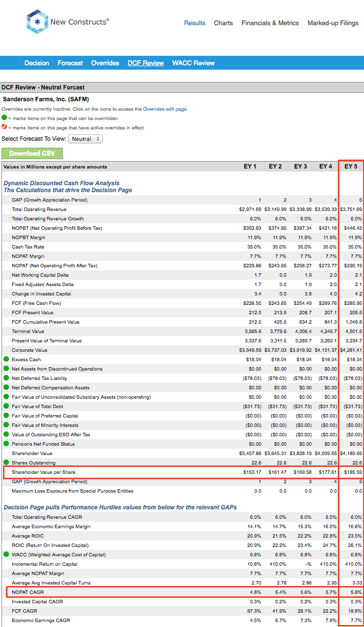The width and height of the screenshot is (364, 627).
Task: Click the Download CSV button
Action: click(x=32, y=153)
